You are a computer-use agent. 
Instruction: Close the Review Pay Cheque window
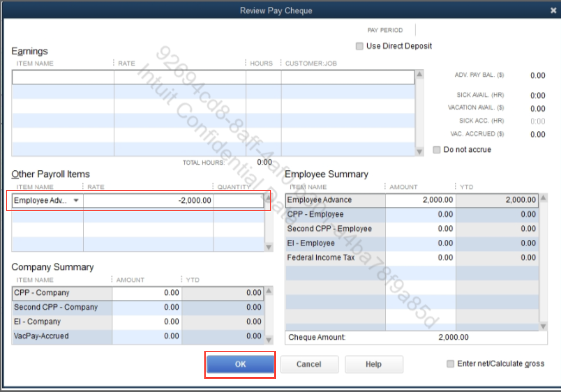553,10
